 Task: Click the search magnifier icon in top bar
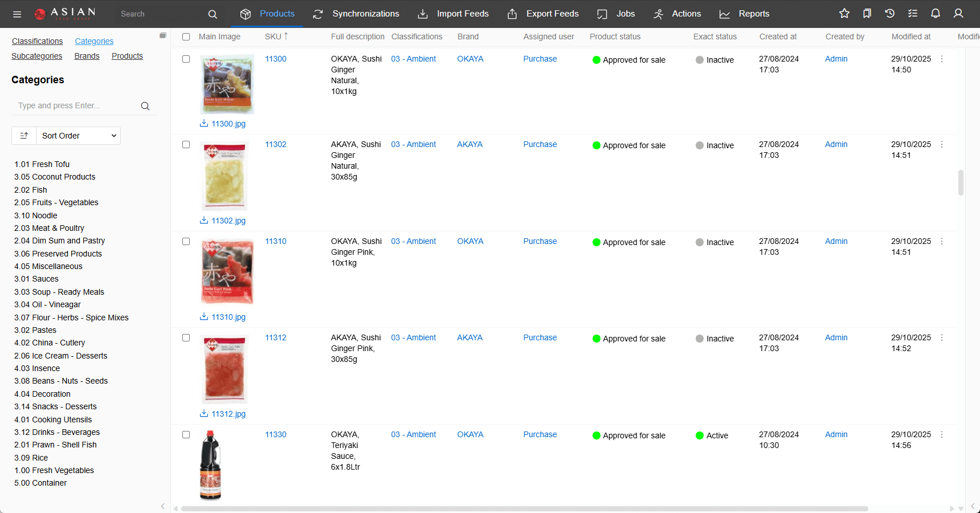click(213, 14)
